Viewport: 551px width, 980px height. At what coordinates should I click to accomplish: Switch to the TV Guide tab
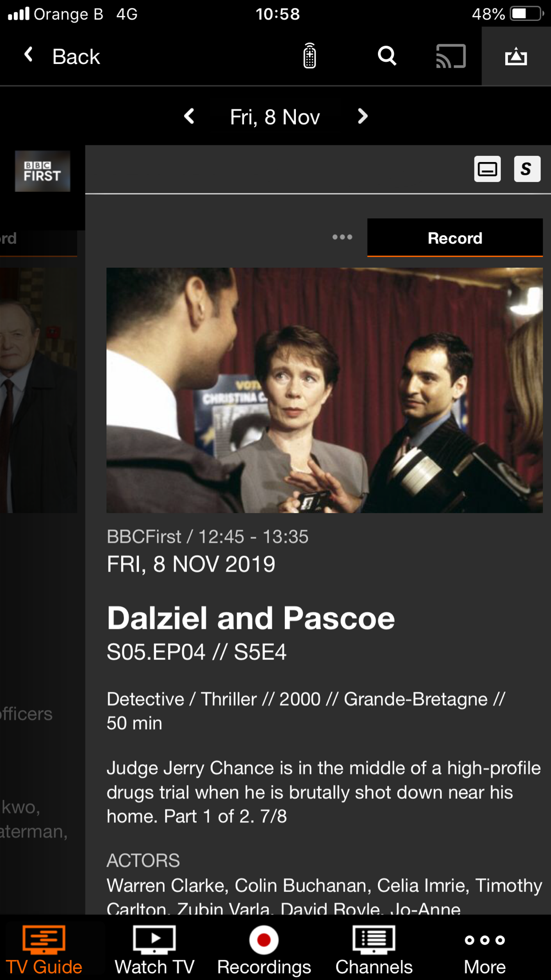(44, 950)
